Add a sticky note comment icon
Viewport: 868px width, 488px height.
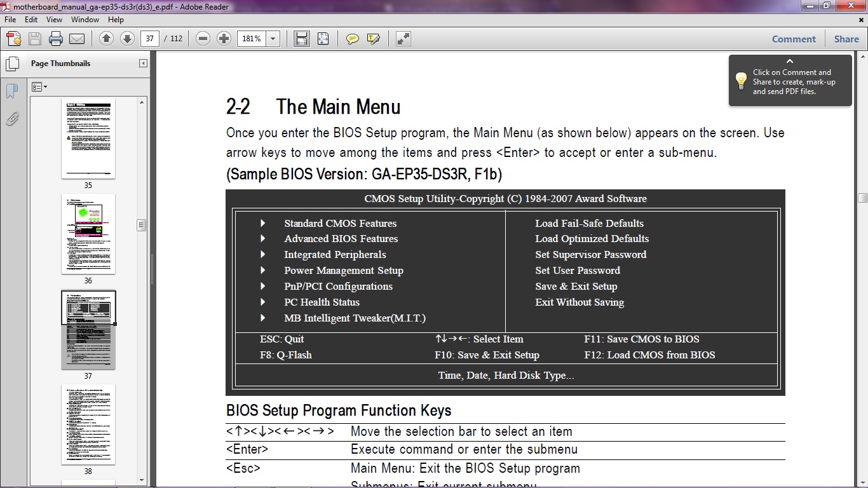[352, 39]
